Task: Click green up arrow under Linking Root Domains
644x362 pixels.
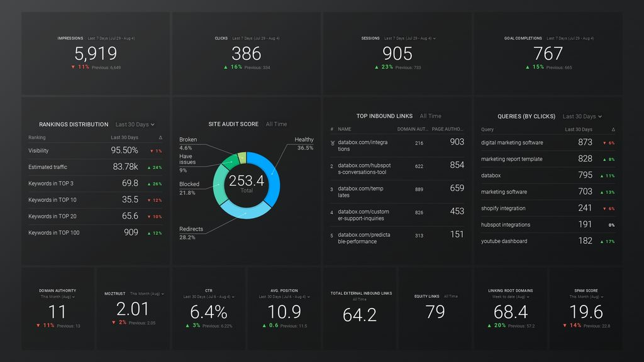Action: click(489, 326)
